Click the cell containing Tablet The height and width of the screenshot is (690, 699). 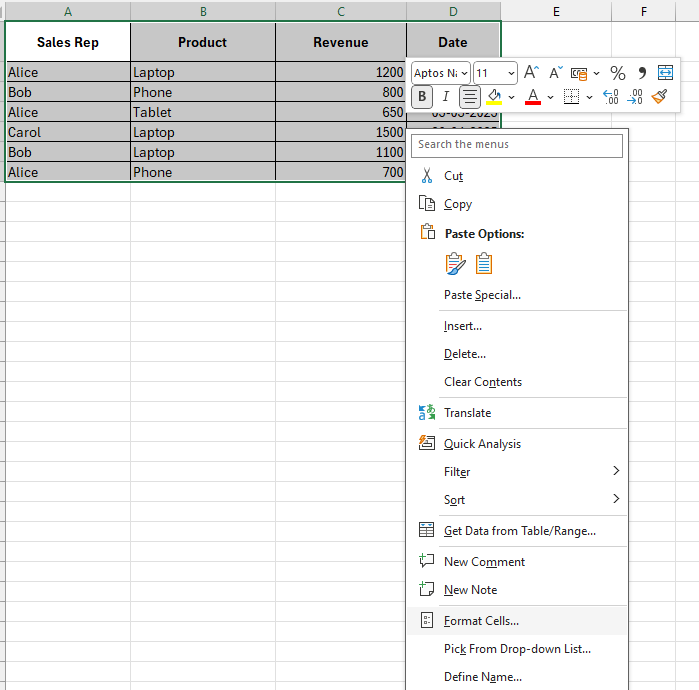point(203,112)
